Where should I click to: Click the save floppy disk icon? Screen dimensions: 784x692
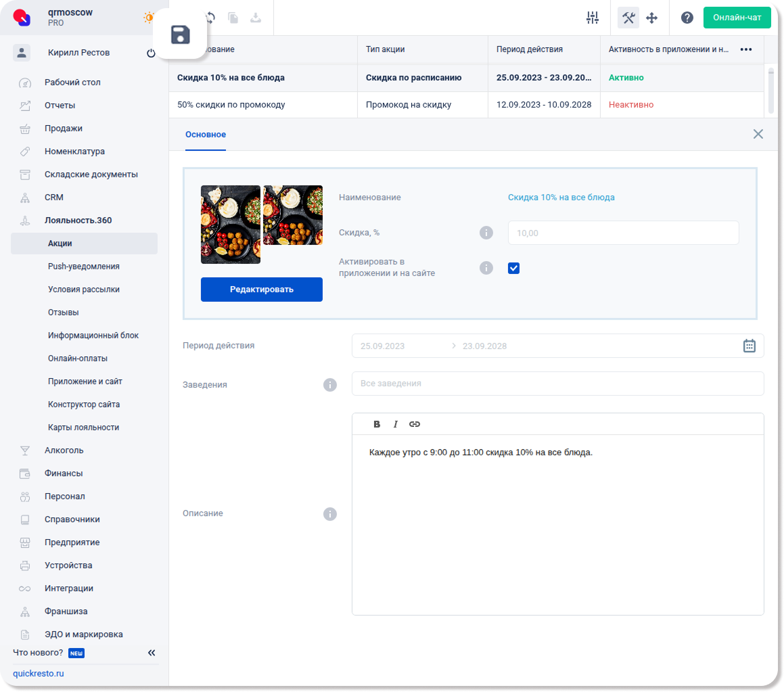tap(180, 35)
